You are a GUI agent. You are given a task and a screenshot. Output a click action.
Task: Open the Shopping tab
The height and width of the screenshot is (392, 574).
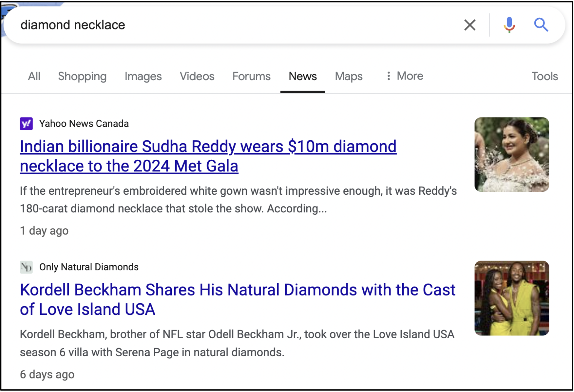[82, 76]
